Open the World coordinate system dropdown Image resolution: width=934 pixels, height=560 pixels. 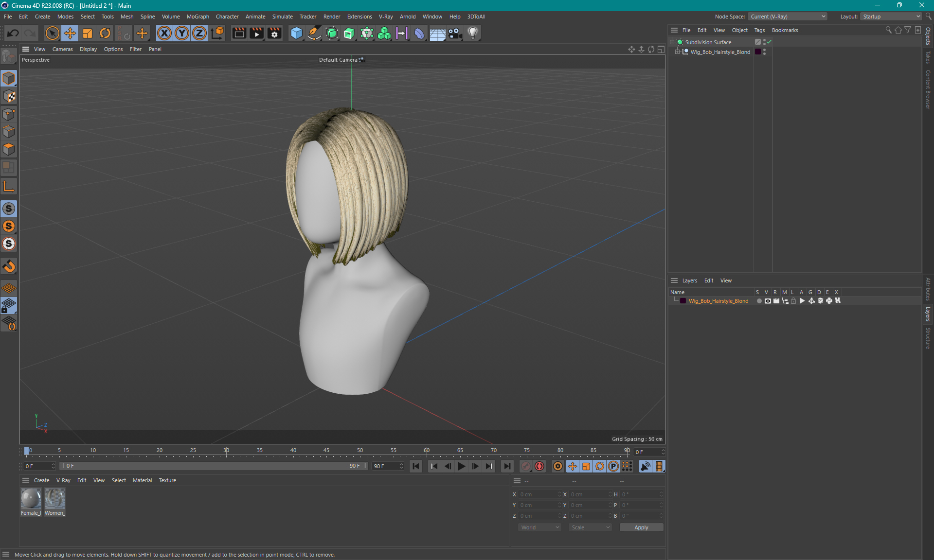539,527
